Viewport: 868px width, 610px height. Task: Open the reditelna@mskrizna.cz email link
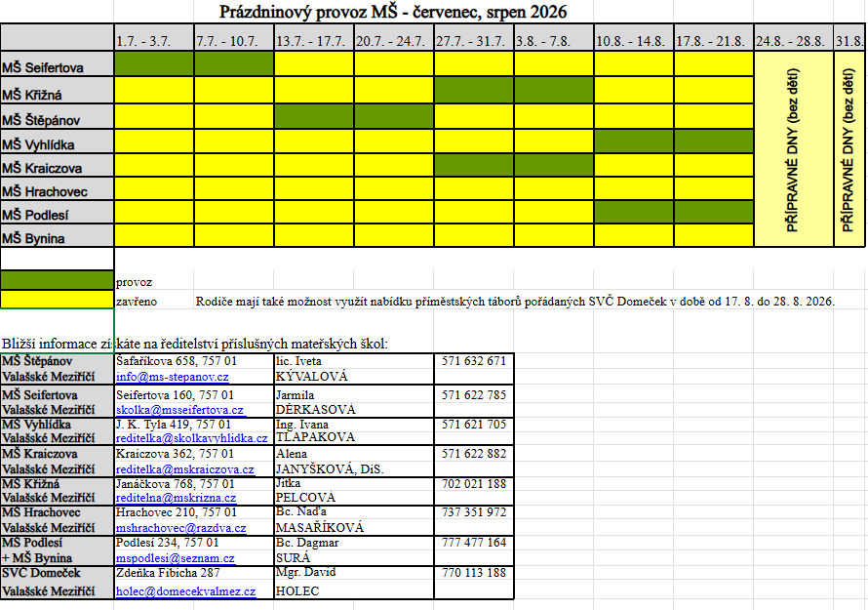[175, 499]
